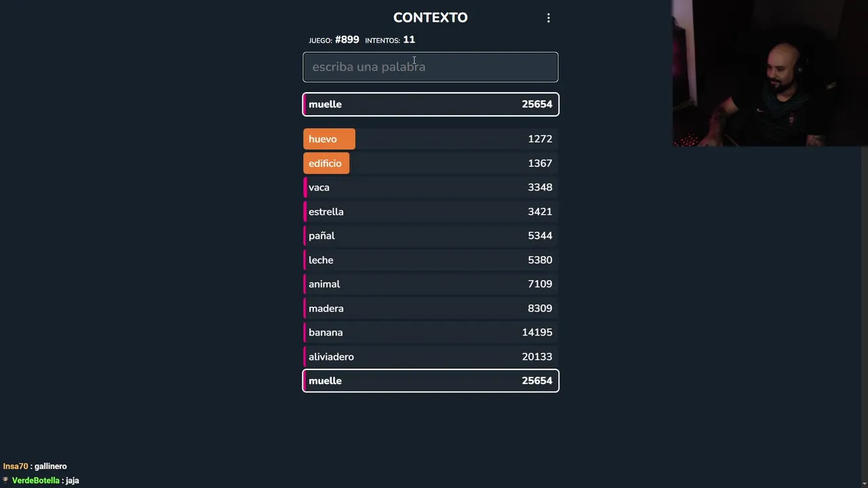Click the aliviadero guess row

[x=430, y=357]
